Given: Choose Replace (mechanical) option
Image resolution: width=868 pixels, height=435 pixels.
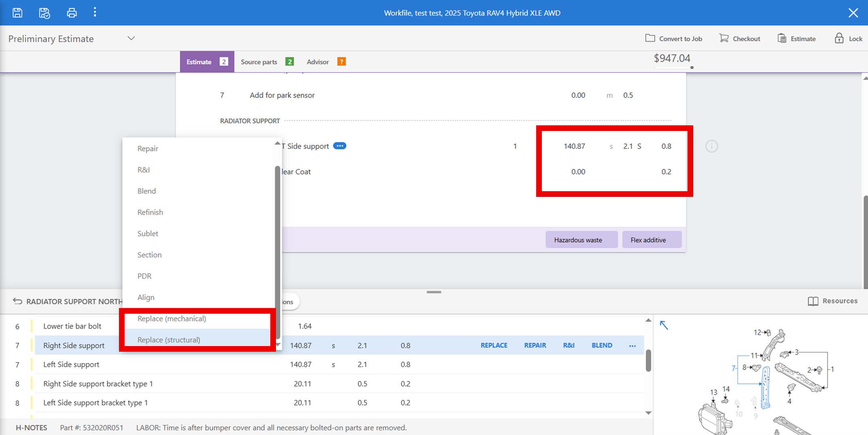Looking at the screenshot, I should (172, 319).
